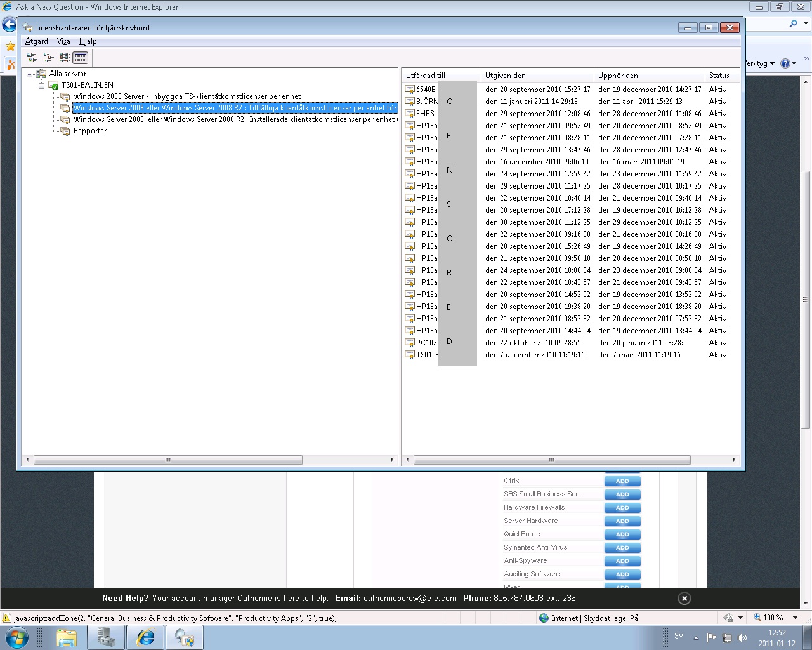Click the grouped-list view icon on the toolbar
This screenshot has width=812, height=650.
[64, 57]
